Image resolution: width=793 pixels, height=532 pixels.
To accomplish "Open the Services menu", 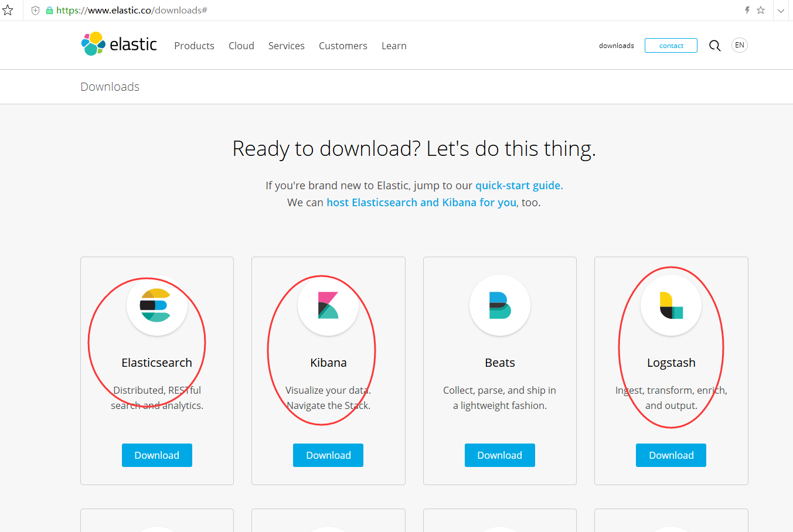I will click(287, 46).
